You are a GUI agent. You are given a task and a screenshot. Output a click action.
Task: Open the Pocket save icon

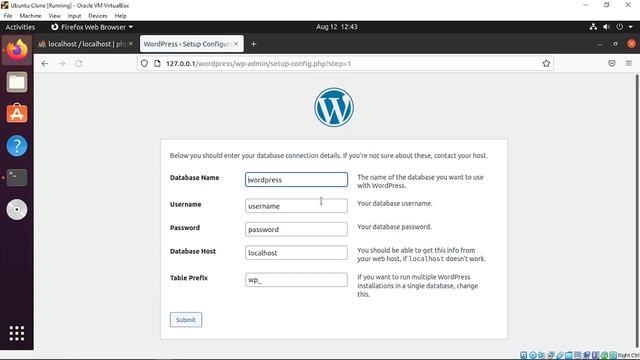pos(611,64)
